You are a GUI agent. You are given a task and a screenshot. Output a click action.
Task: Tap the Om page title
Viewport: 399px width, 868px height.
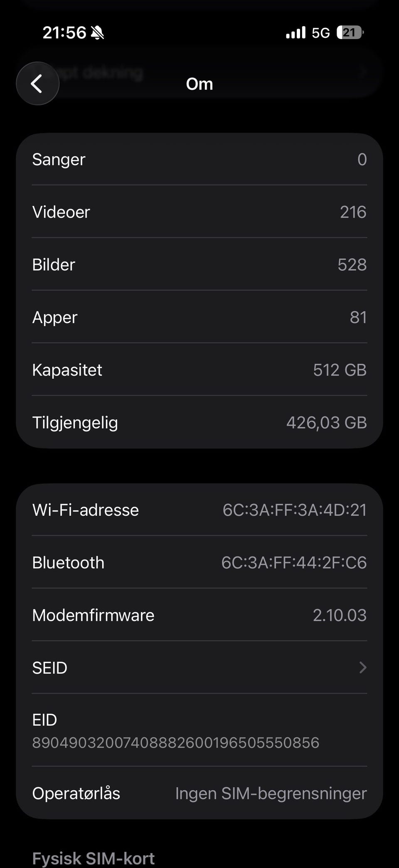click(x=199, y=84)
